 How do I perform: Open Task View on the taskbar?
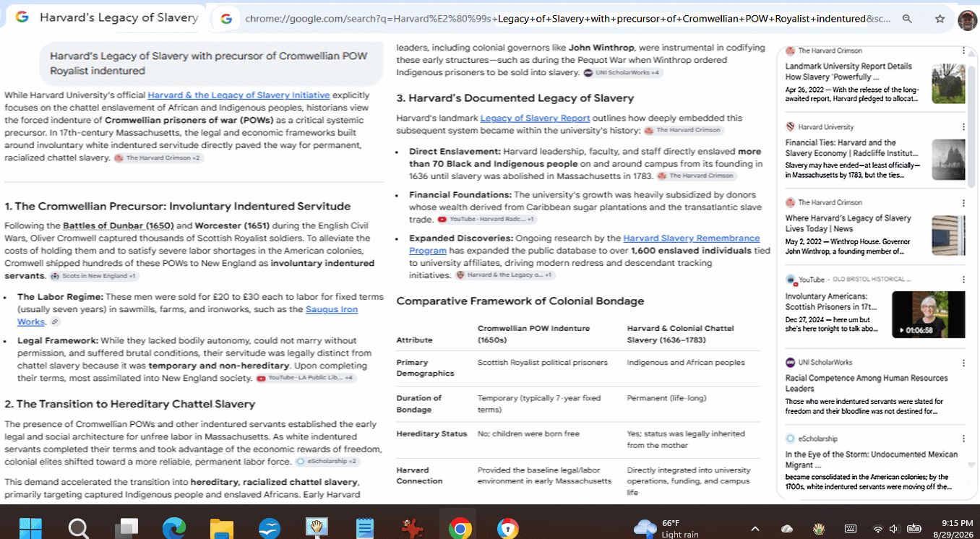(127, 529)
